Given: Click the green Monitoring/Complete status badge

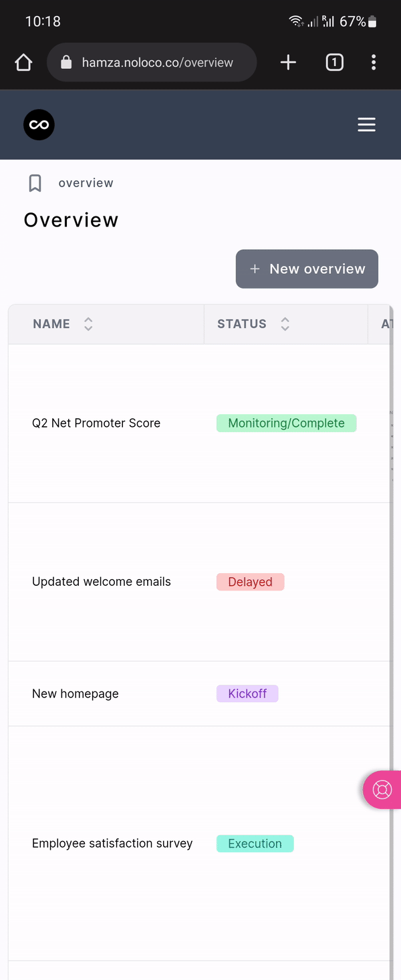Looking at the screenshot, I should tap(286, 423).
